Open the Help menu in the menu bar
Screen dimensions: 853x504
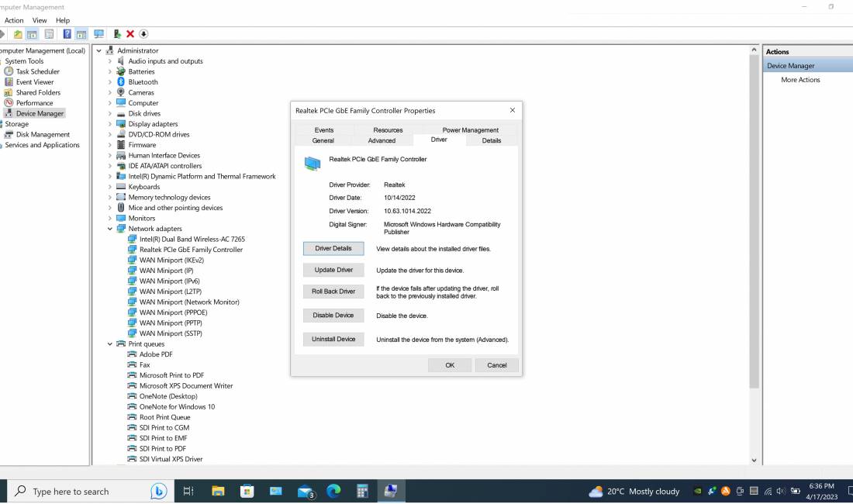(x=63, y=20)
